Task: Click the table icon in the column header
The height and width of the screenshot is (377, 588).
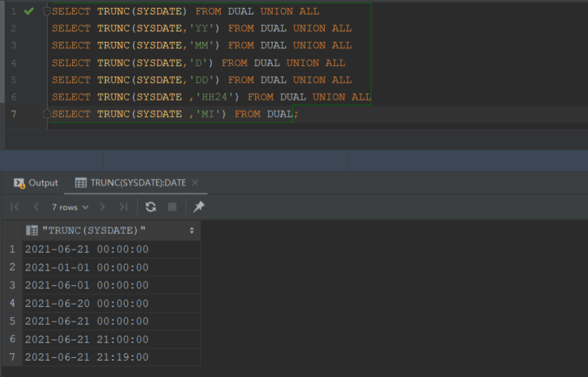Action: [32, 230]
